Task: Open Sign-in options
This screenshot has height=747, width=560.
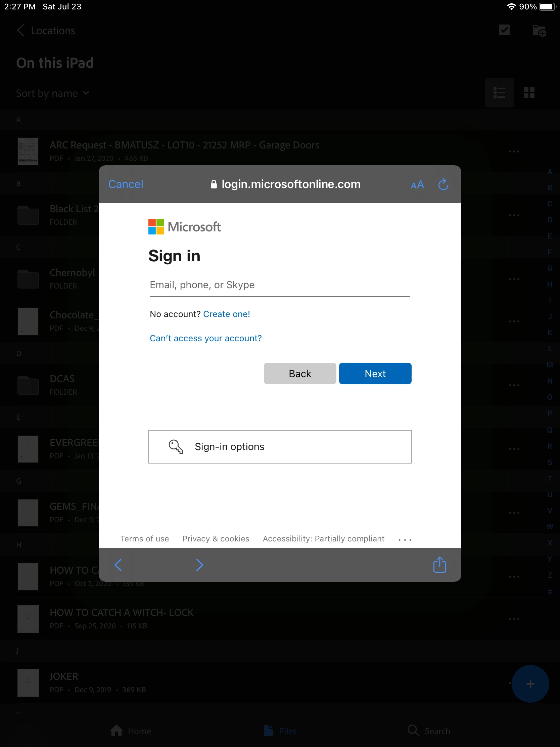Action: [280, 446]
